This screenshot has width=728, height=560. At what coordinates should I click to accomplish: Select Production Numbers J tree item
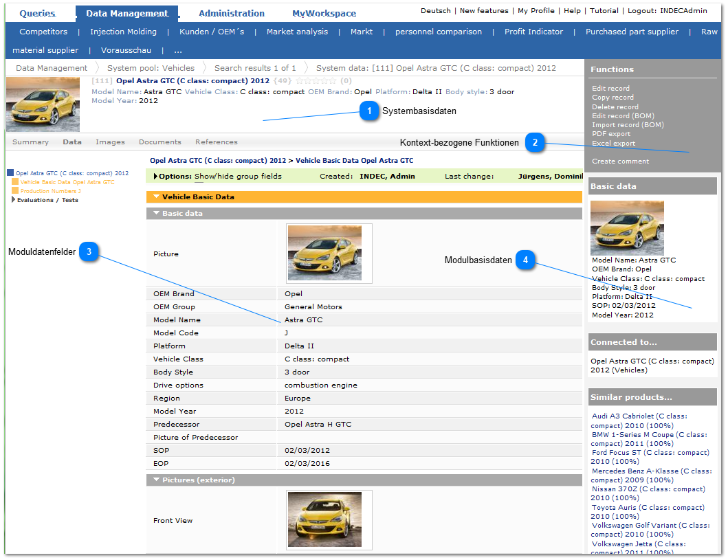(51, 191)
